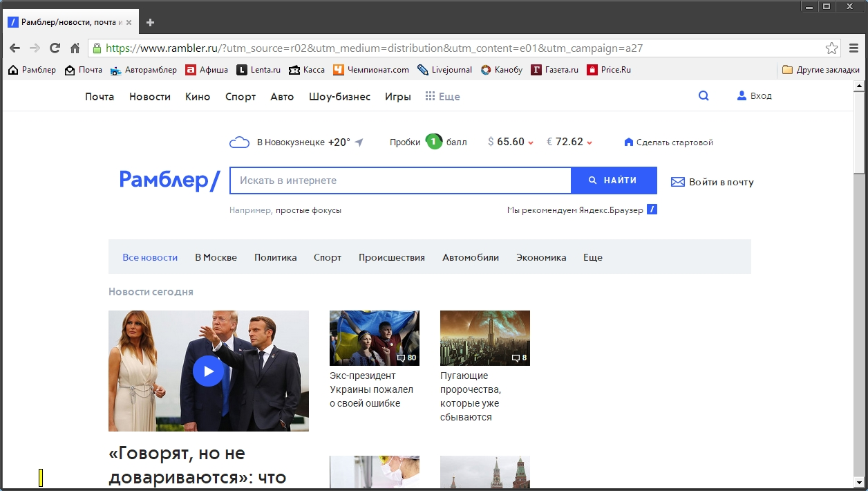Image resolution: width=868 pixels, height=491 pixels.
Task: Click the page vertical scrollbar thumb
Action: (x=859, y=131)
